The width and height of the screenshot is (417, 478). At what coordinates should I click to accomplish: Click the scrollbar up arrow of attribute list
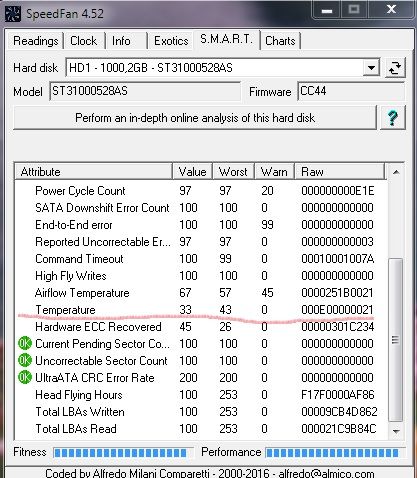(x=396, y=172)
